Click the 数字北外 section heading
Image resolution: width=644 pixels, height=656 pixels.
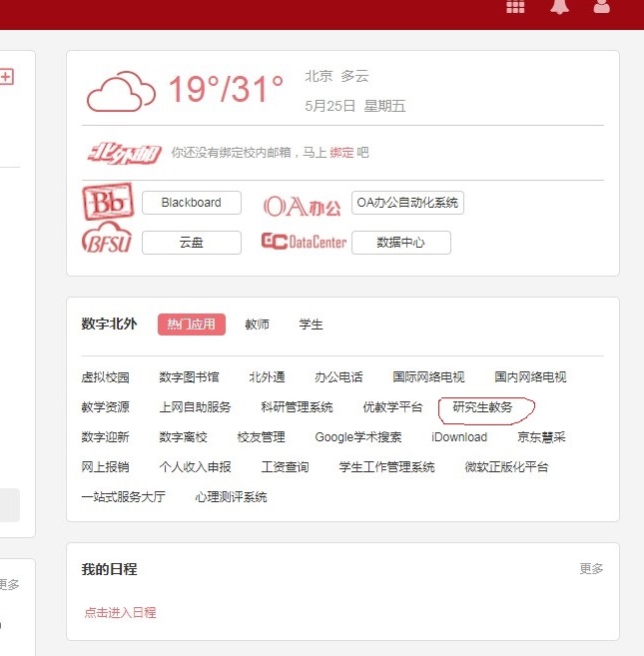[x=109, y=325]
